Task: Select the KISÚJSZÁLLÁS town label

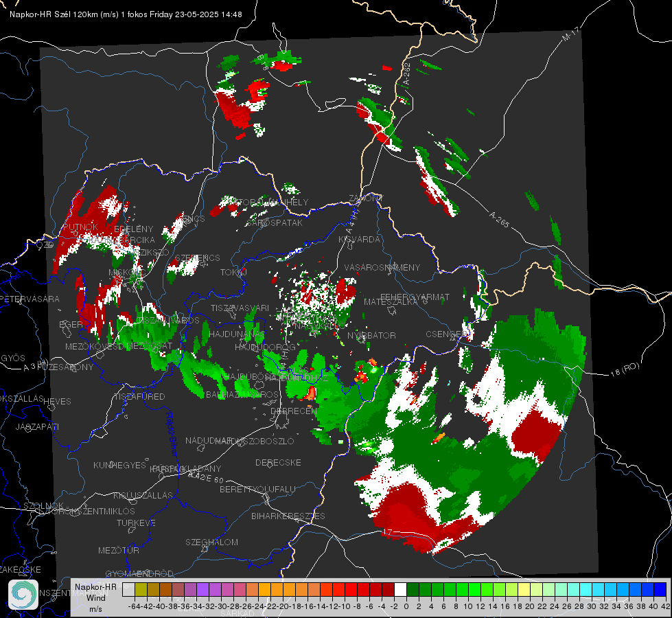Action: tap(143, 495)
